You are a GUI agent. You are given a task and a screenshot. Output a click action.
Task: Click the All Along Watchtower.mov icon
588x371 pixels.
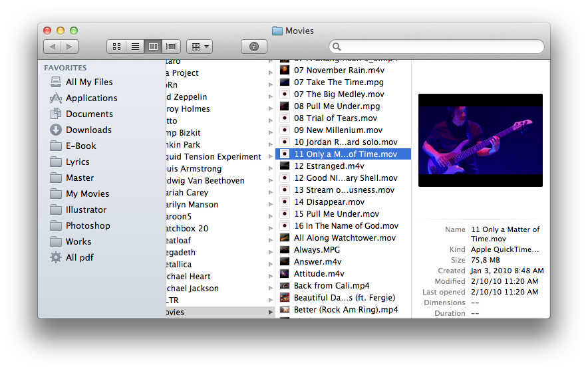(x=285, y=237)
